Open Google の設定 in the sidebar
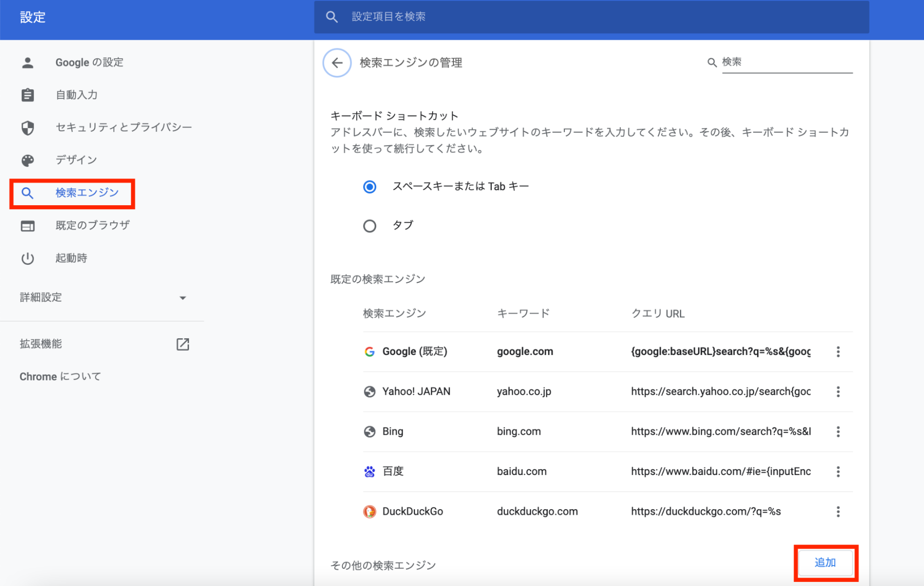924x586 pixels. click(x=89, y=62)
